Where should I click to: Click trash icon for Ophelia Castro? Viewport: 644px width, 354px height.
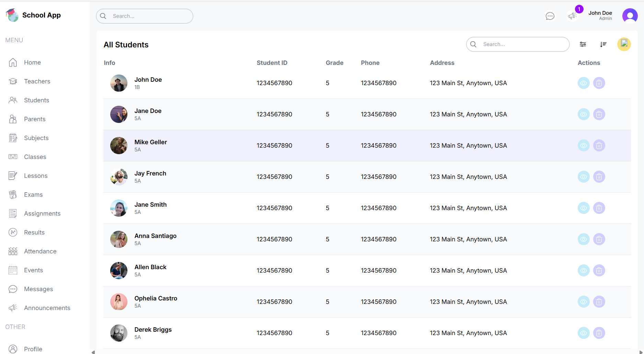(x=599, y=302)
